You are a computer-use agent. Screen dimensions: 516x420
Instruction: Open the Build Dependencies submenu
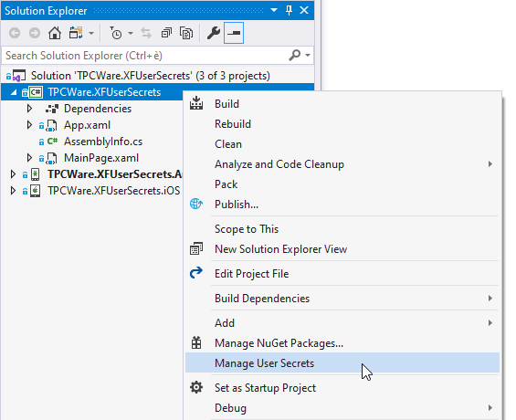[x=342, y=299]
